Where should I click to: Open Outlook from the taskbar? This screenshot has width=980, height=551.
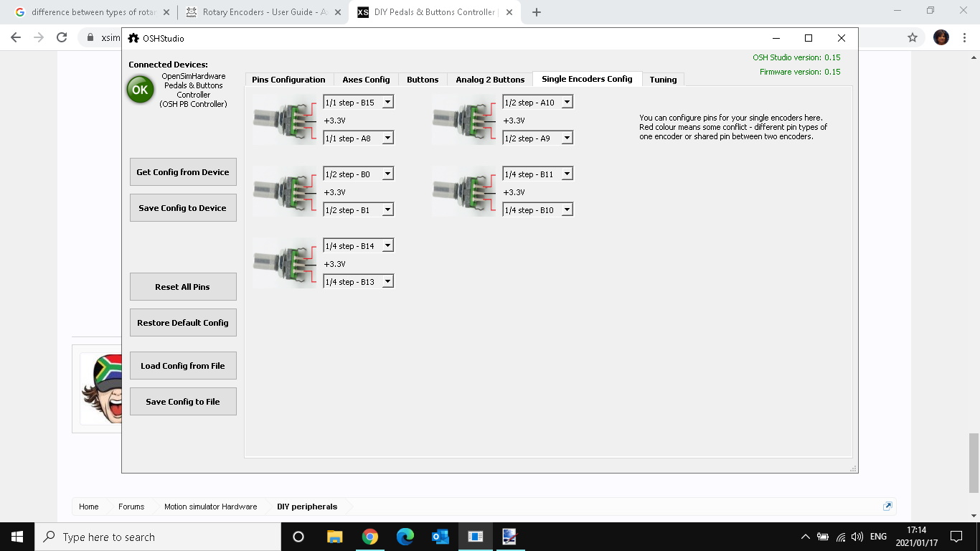tap(440, 537)
